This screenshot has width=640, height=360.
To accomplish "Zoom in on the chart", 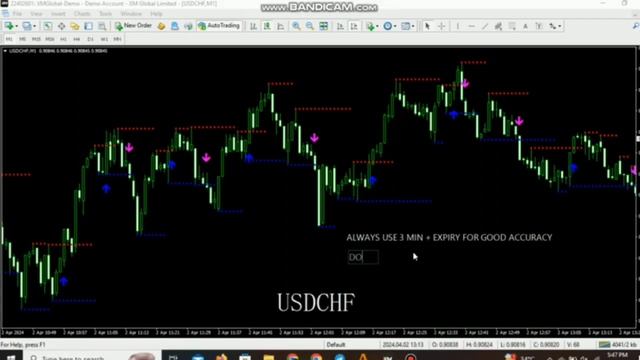I will pos(296,26).
